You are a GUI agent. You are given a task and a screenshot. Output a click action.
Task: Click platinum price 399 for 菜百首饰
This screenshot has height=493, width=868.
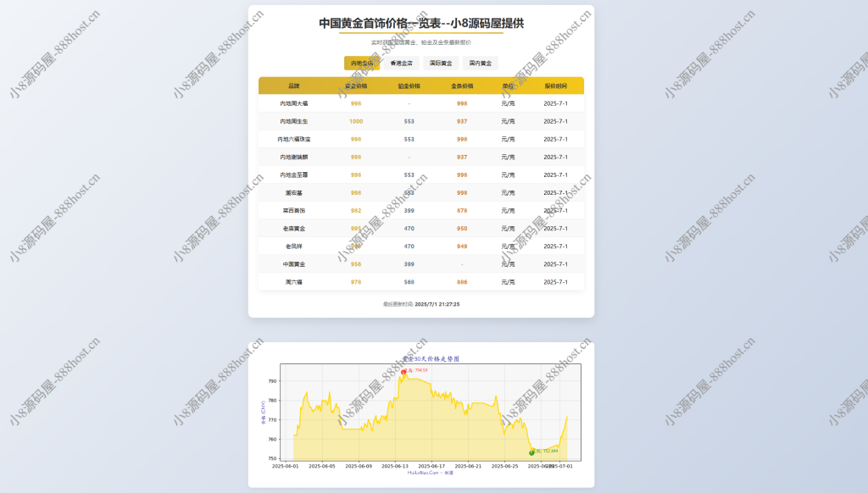409,211
